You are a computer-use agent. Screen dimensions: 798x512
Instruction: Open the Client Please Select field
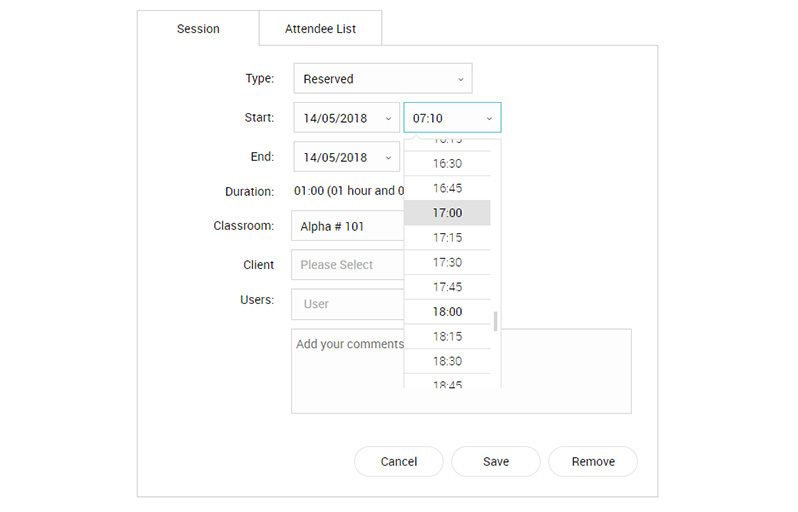tap(348, 265)
